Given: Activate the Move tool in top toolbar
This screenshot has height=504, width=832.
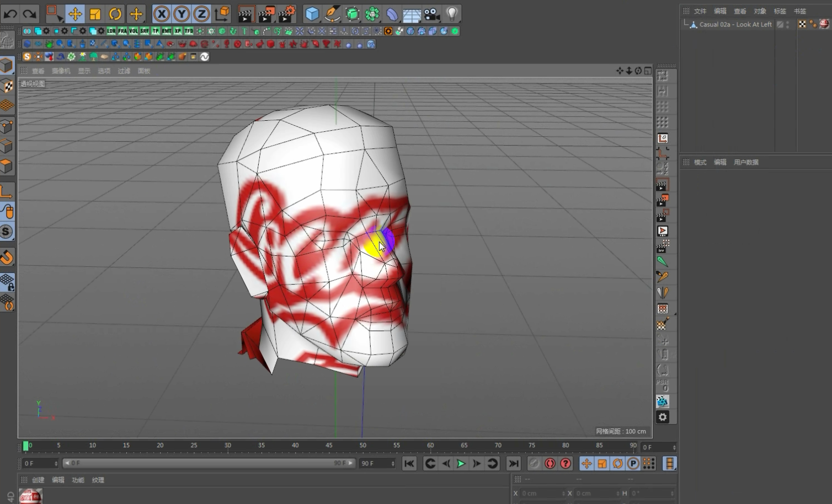Looking at the screenshot, I should [75, 14].
